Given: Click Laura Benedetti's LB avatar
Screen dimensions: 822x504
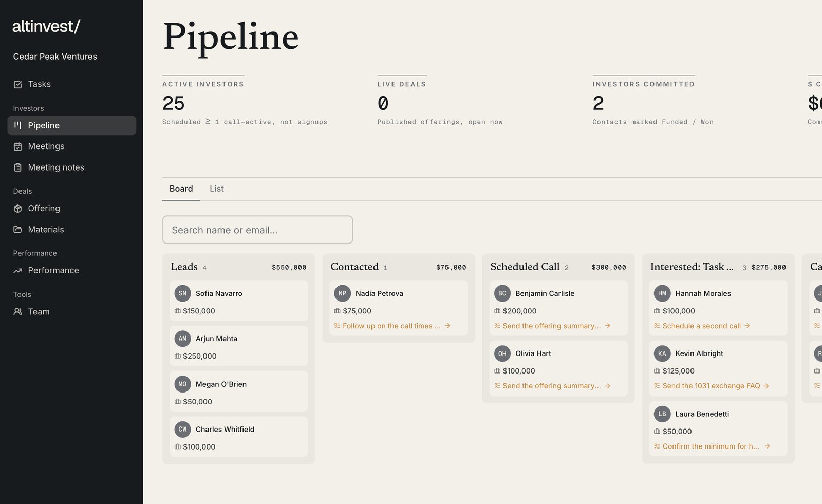Looking at the screenshot, I should (662, 414).
